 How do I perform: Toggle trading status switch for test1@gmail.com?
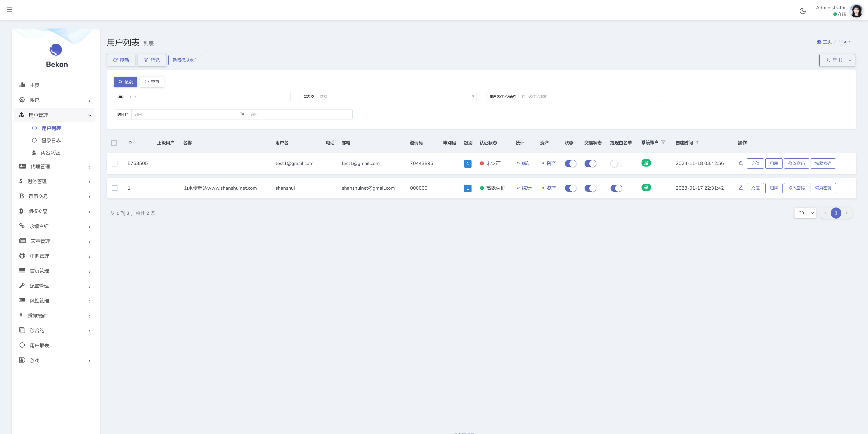tap(590, 164)
